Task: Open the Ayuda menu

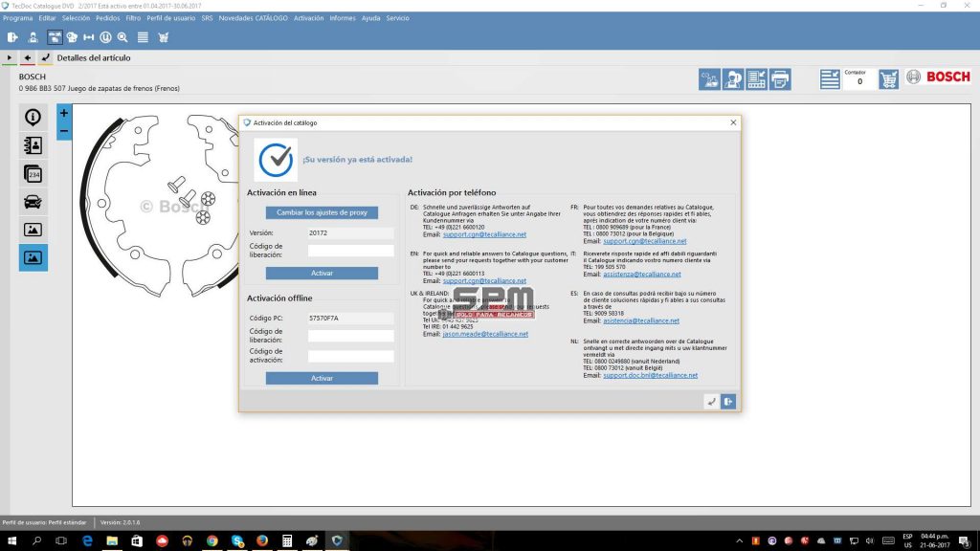Action: tap(370, 18)
